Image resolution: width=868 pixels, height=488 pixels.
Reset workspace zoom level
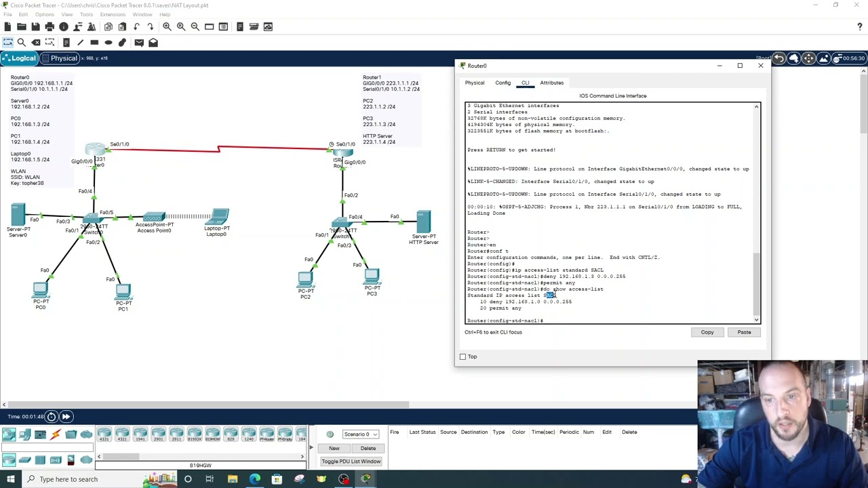pos(181,26)
